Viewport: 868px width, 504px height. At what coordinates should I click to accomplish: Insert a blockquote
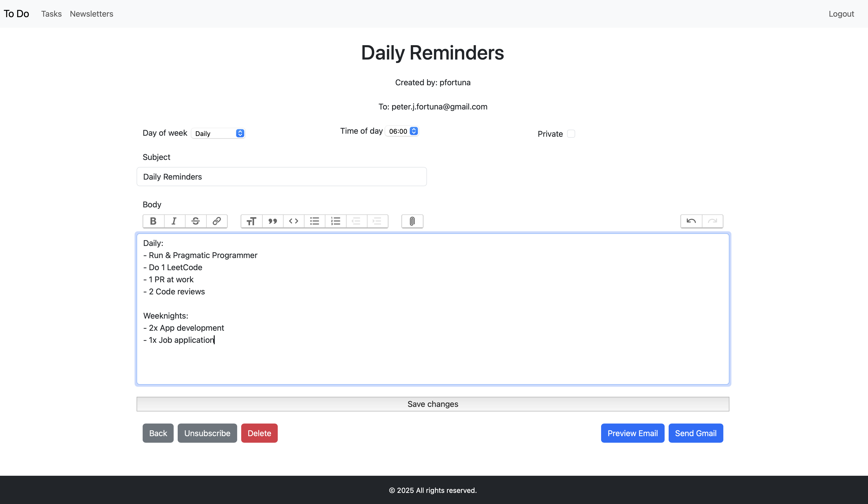(x=272, y=221)
